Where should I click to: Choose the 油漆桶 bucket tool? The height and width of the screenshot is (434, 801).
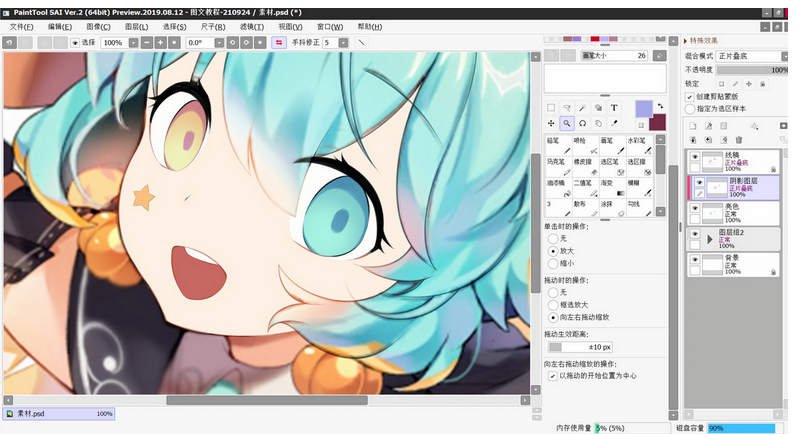point(558,187)
